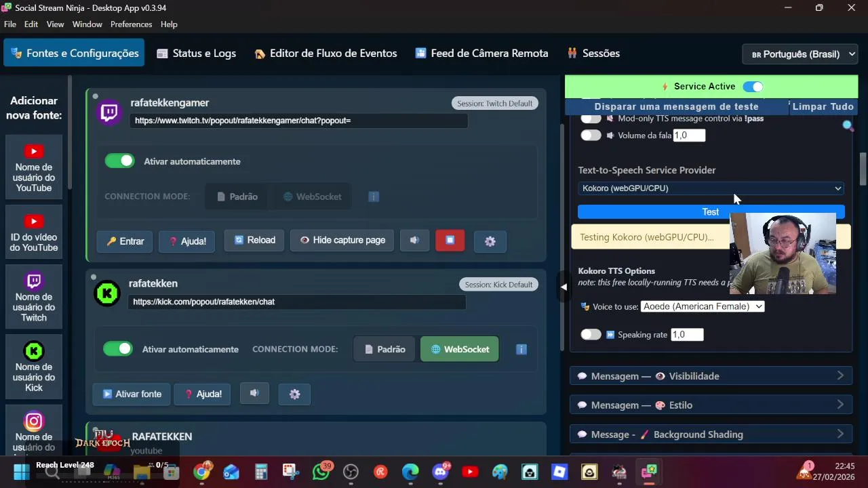Open the Window menu
Viewport: 868px width, 488px height.
[87, 24]
